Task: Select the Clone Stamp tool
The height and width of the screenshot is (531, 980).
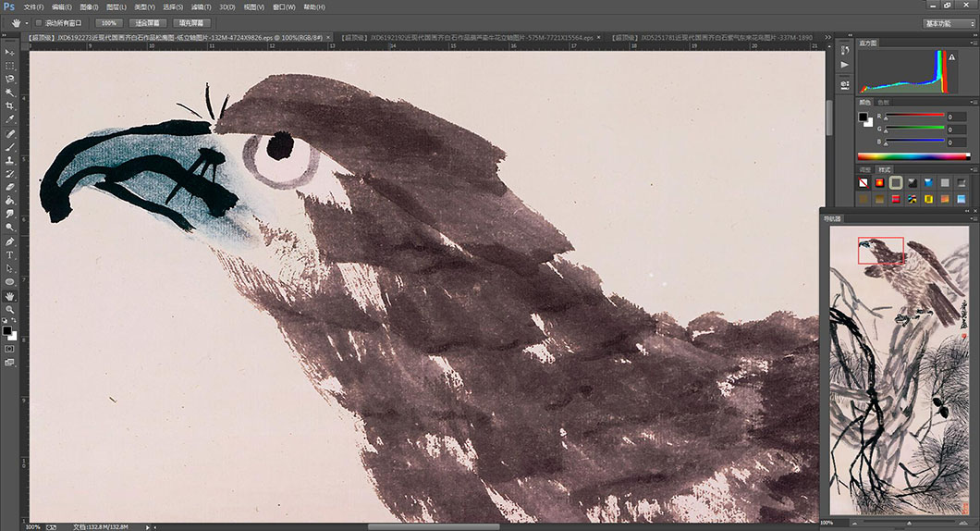Action: (9, 161)
